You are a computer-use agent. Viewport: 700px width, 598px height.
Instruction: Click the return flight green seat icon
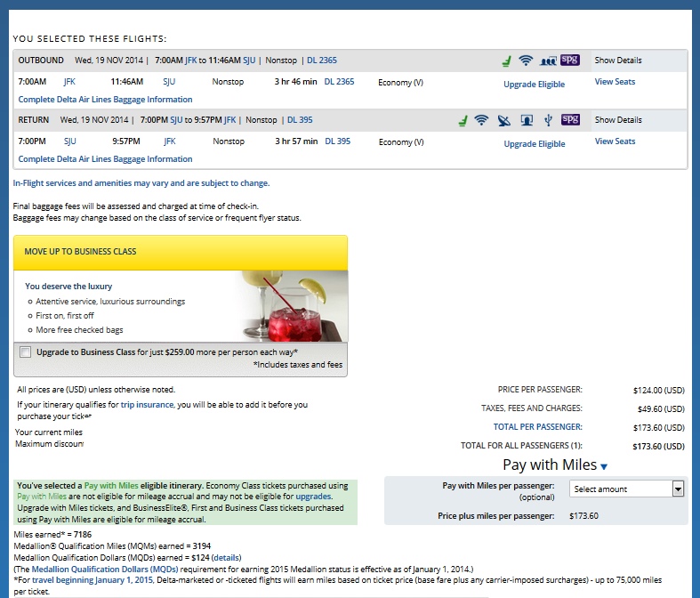pyautogui.click(x=463, y=120)
